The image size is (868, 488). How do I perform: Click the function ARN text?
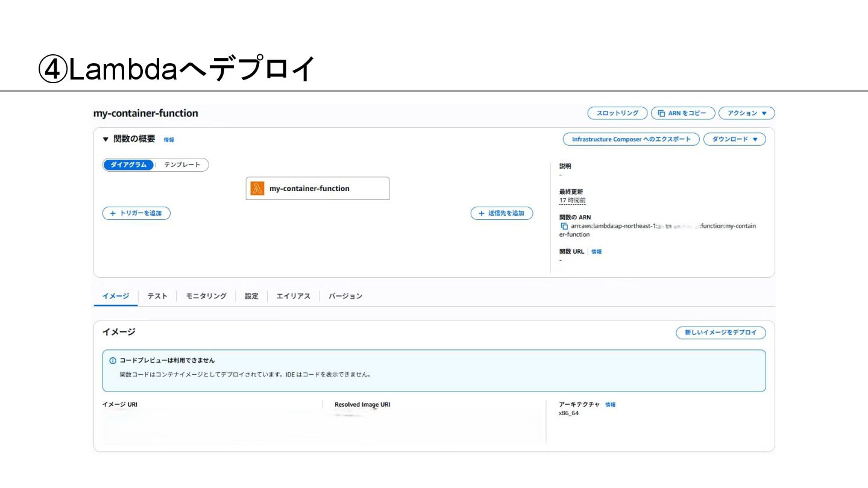658,230
